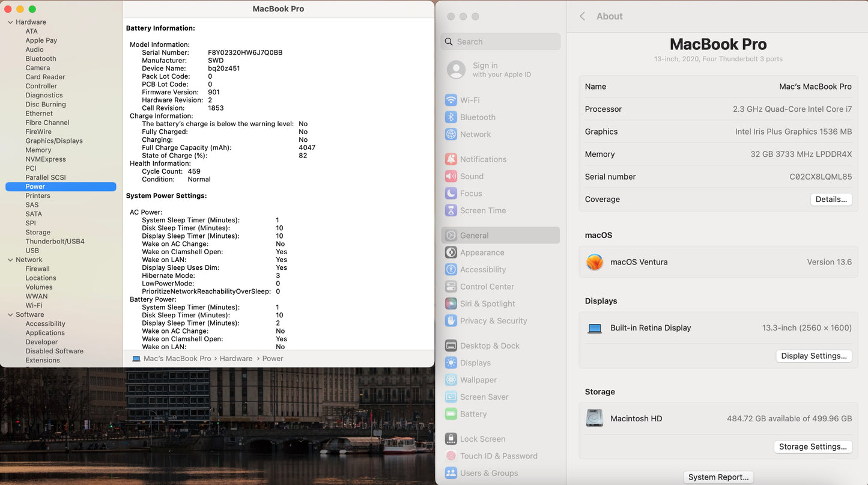
Task: Open Display Settings button
Action: (x=813, y=356)
